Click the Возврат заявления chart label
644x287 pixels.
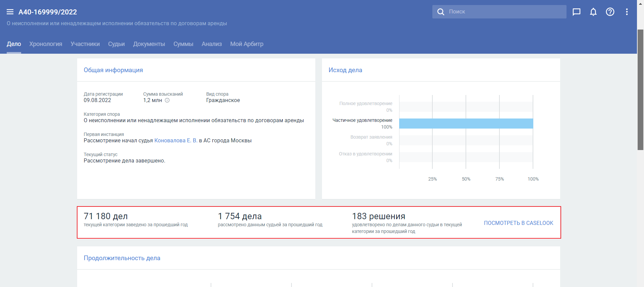[x=371, y=137]
